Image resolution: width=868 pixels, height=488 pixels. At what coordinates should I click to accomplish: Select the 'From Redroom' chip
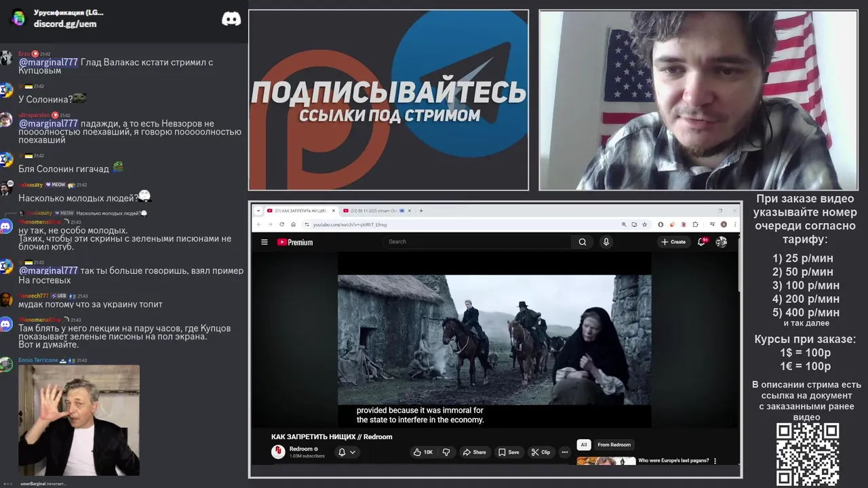(x=614, y=445)
